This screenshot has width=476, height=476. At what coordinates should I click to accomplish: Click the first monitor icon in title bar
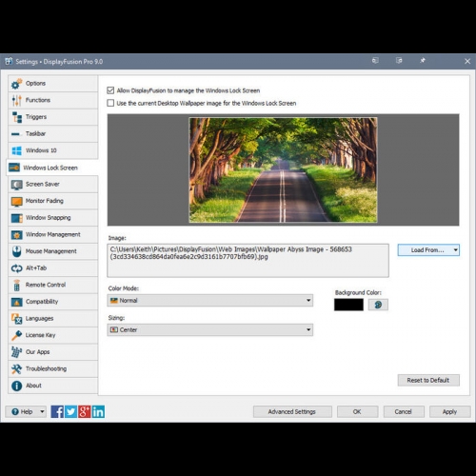point(375,60)
